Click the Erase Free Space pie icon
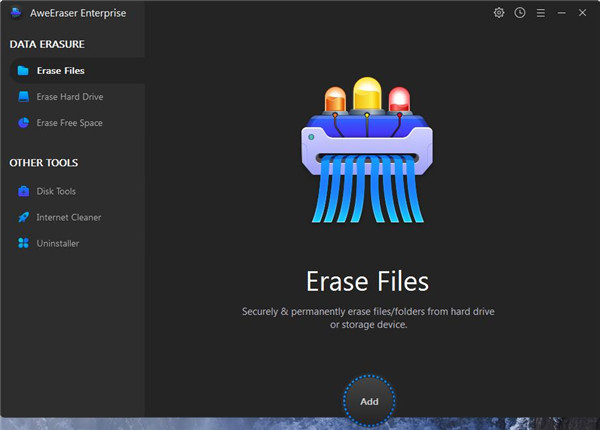Screen dimensions: 600x430 coord(23,123)
